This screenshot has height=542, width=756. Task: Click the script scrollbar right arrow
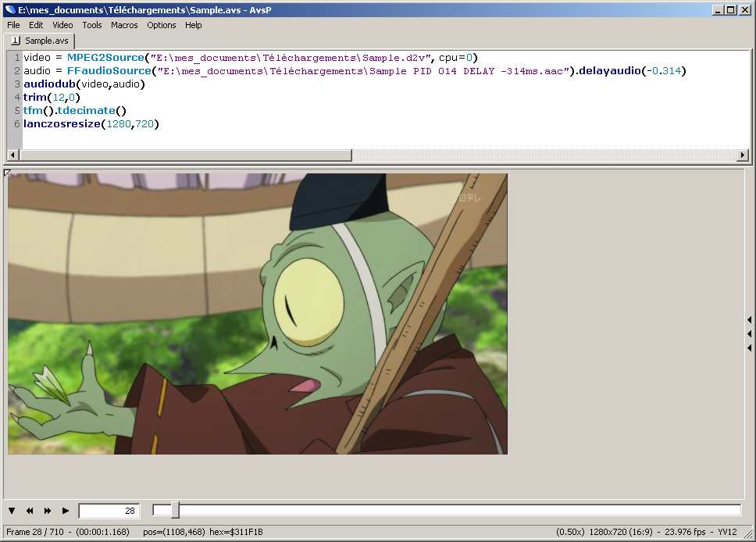743,155
